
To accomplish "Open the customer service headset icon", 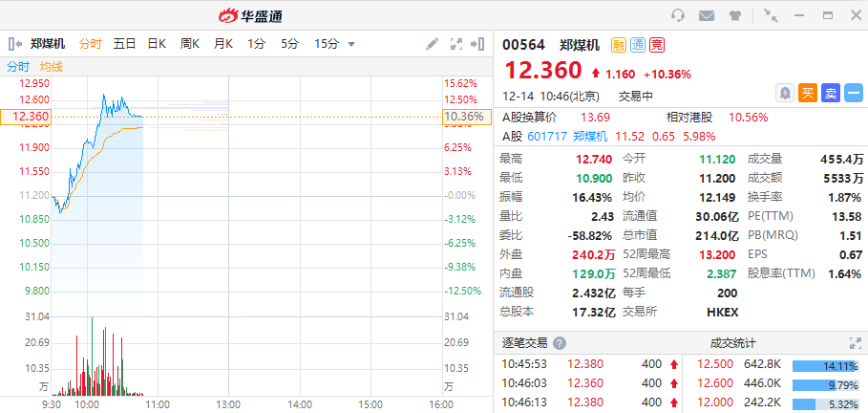I will point(678,15).
